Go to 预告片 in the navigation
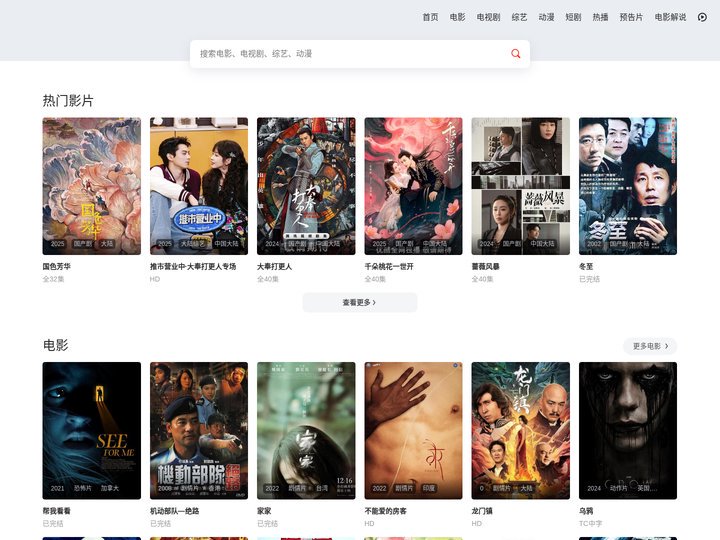This screenshot has width=720, height=540. pyautogui.click(x=631, y=17)
